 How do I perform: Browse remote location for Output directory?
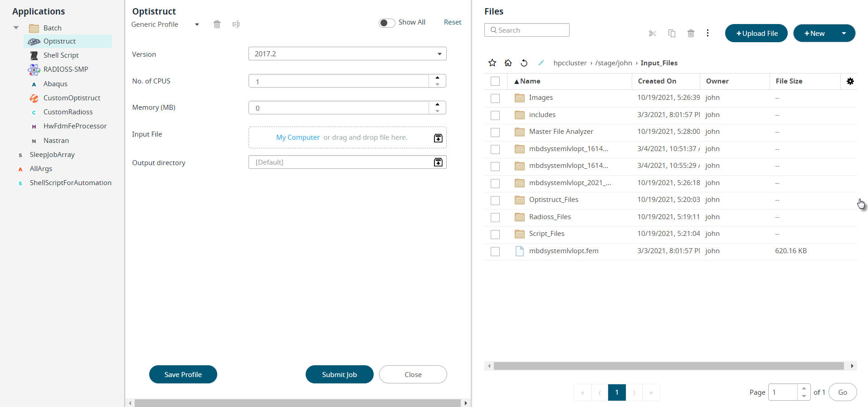pos(438,162)
